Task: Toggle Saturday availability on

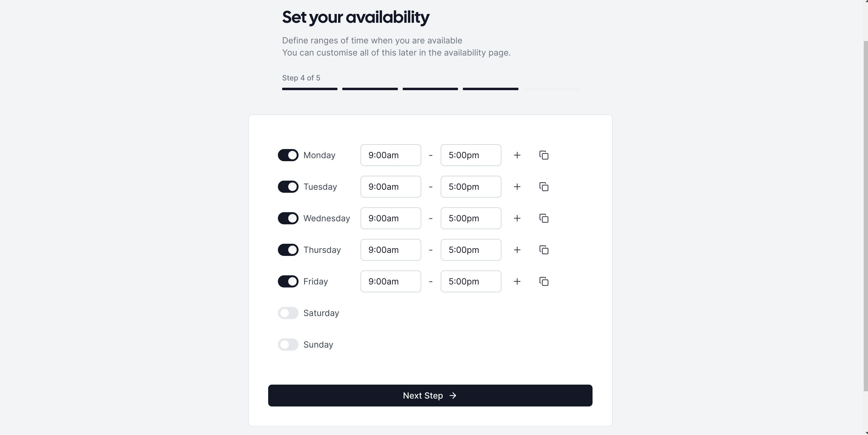Action: pos(289,313)
